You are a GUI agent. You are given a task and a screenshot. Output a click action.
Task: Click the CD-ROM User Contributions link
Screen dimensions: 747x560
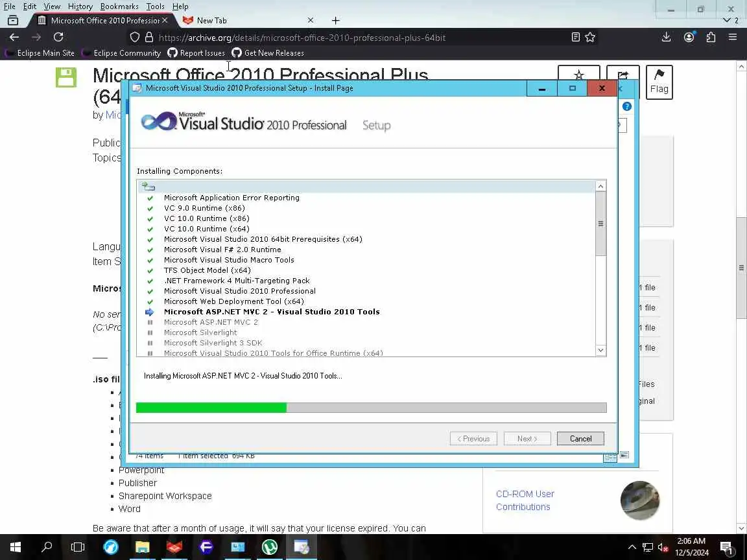tap(525, 500)
